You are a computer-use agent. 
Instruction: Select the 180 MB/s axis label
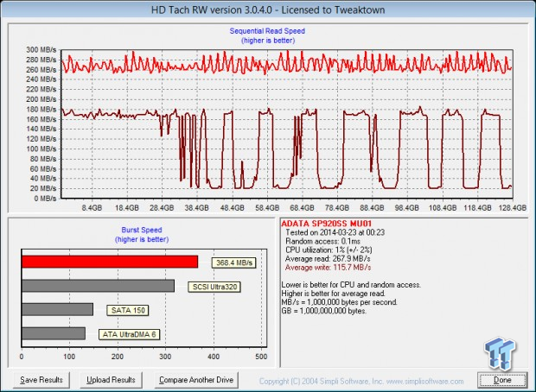click(41, 110)
